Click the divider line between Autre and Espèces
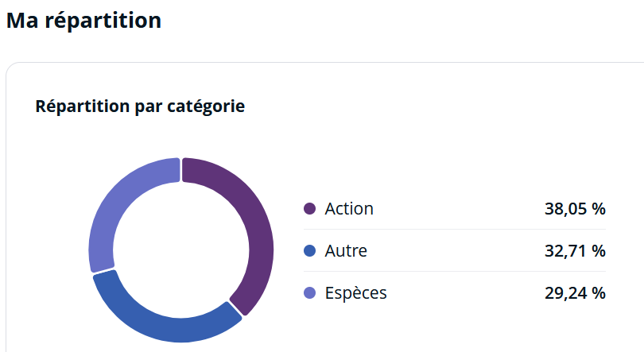Viewport: 644px width, 352px height. coord(455,271)
